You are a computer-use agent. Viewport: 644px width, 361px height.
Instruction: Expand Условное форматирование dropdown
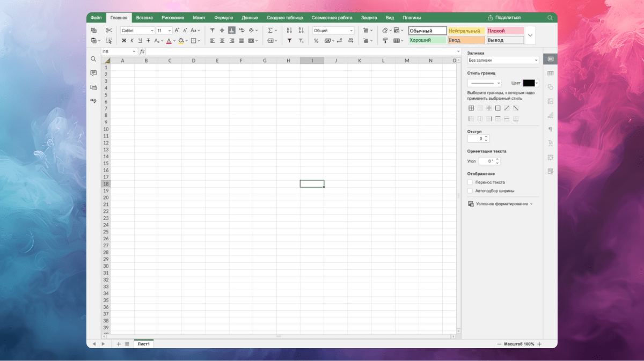pos(531,204)
